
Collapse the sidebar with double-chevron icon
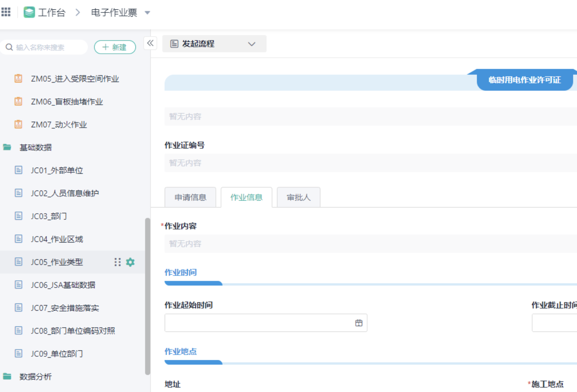coord(150,43)
